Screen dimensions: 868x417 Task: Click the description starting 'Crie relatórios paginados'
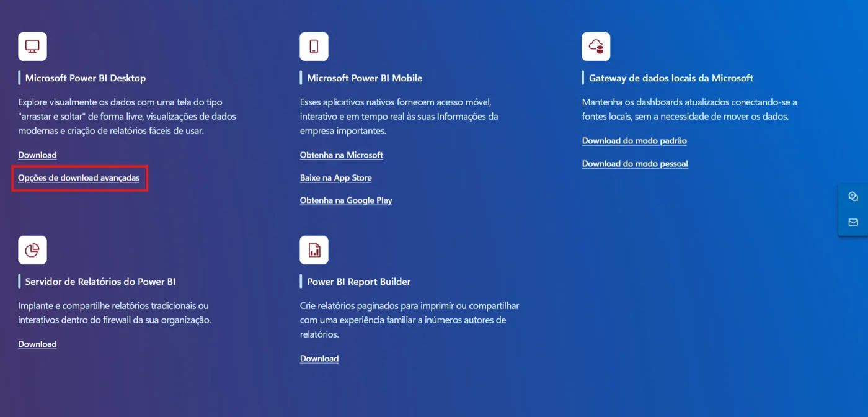click(x=410, y=320)
